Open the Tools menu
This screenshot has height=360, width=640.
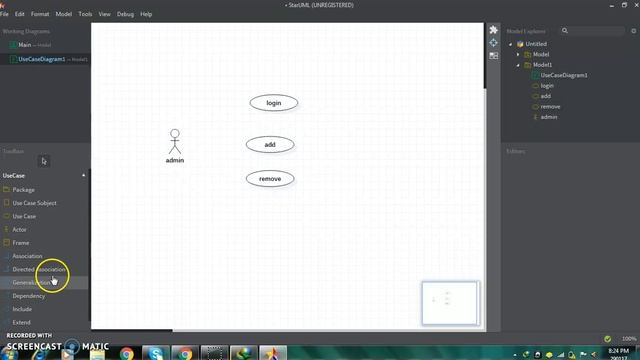[x=85, y=14]
